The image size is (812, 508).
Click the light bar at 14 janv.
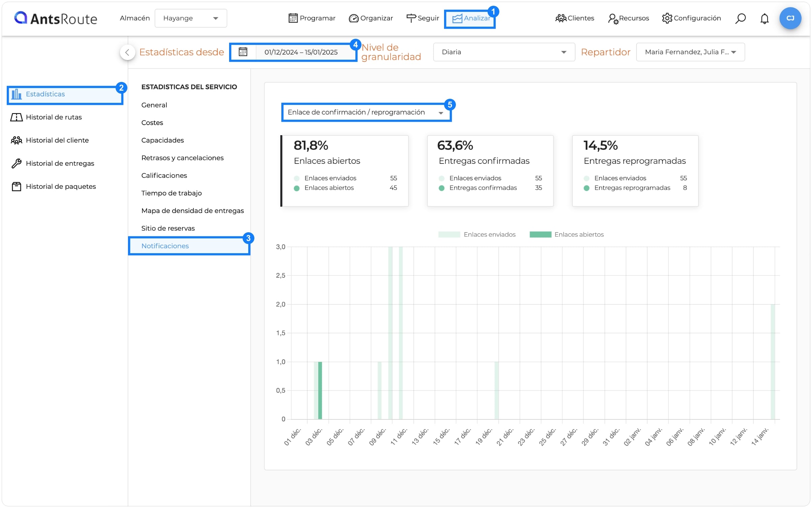tap(773, 362)
